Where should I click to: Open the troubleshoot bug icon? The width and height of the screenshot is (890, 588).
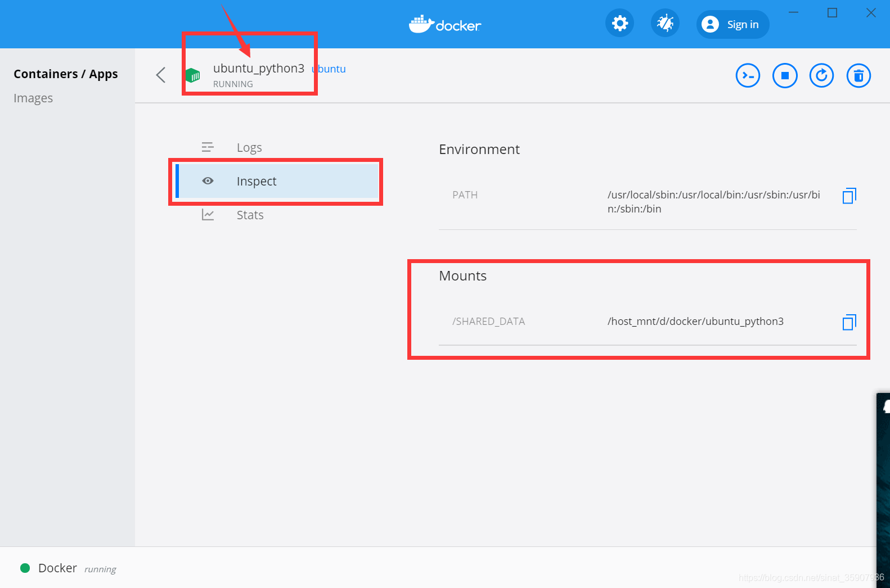pyautogui.click(x=665, y=24)
